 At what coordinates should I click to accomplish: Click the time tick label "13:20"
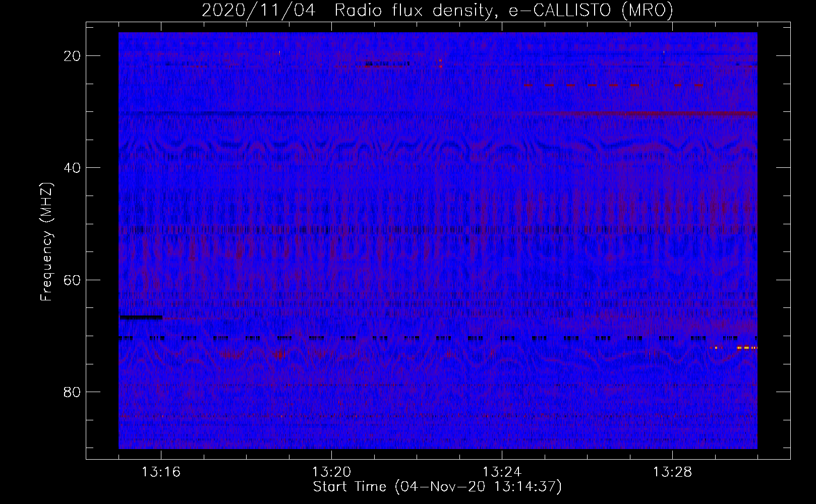(331, 472)
